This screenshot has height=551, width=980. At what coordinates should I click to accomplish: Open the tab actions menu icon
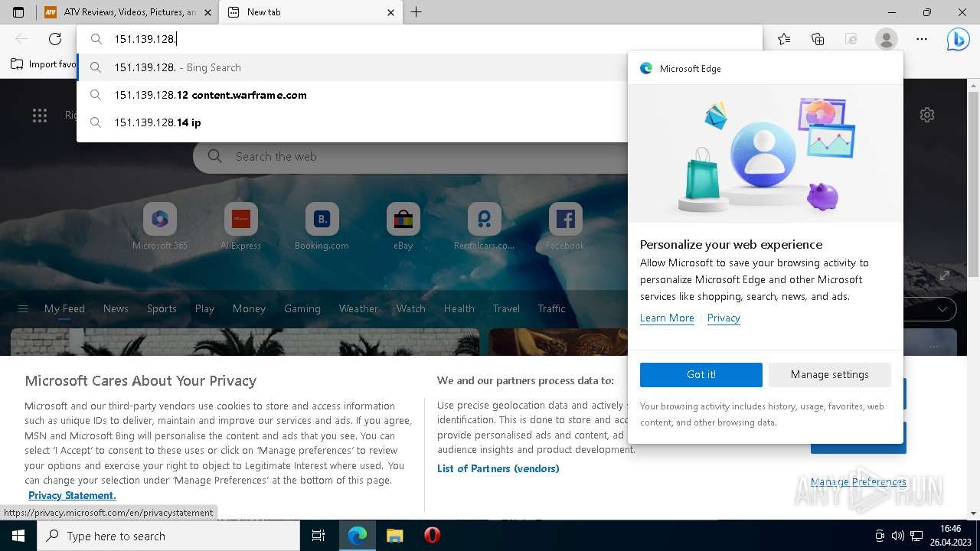coord(18,12)
